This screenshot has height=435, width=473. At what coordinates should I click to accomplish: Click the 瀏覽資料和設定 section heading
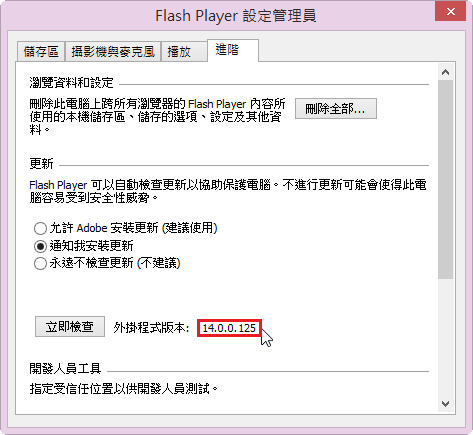(71, 83)
